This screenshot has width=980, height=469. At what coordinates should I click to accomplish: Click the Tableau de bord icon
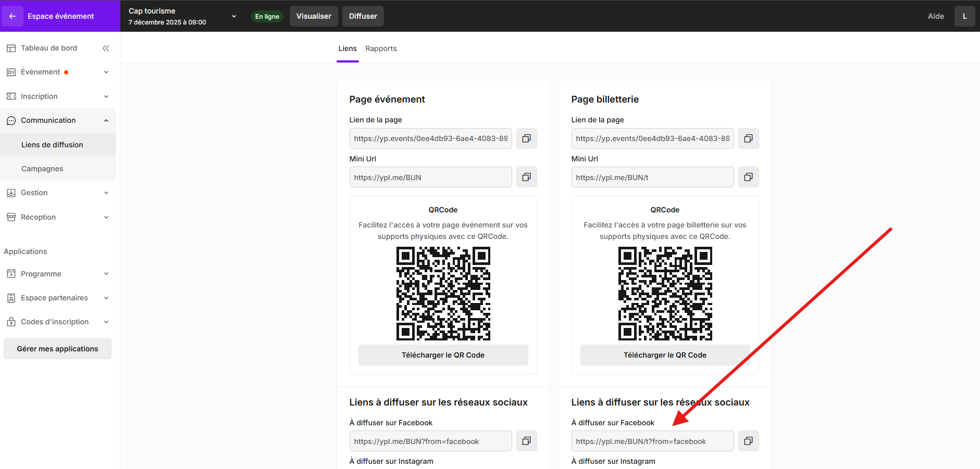pos(11,48)
